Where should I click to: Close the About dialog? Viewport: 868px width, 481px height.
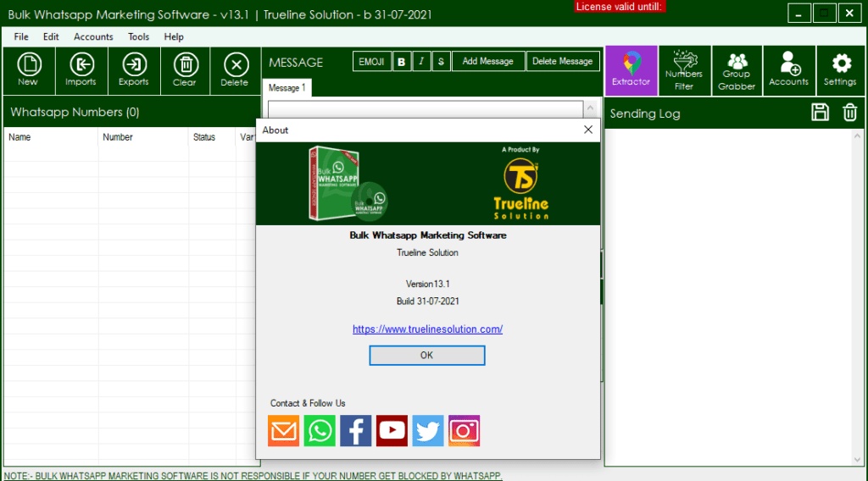pyautogui.click(x=587, y=130)
